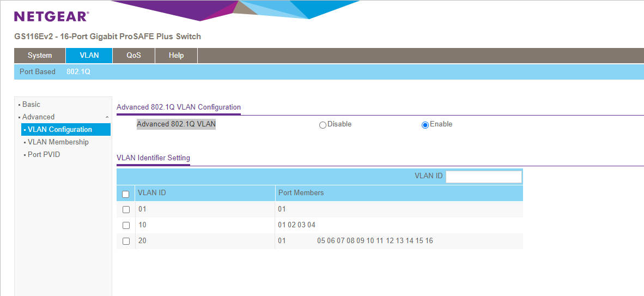Open the Port PVID page
644x296 pixels.
(44, 154)
